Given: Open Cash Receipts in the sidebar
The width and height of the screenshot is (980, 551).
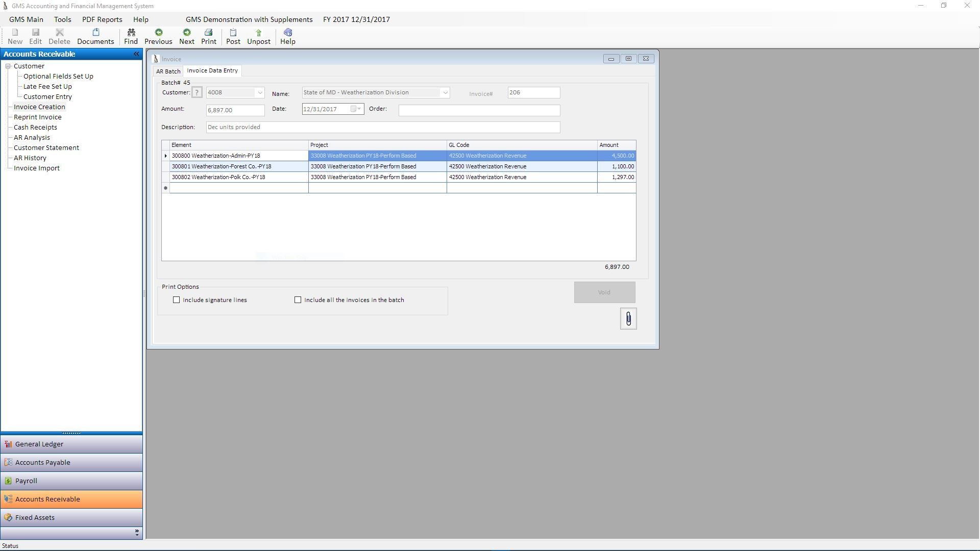Looking at the screenshot, I should 35,128.
